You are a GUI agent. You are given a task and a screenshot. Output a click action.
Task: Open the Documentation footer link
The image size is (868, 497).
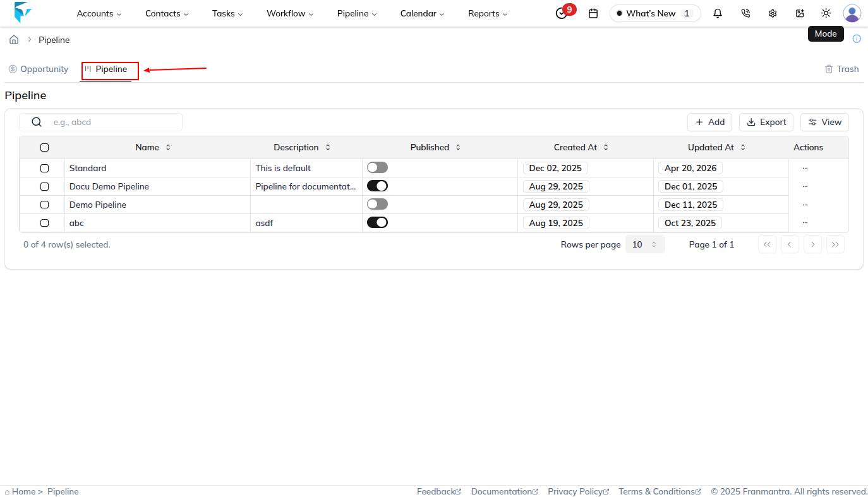(x=505, y=491)
